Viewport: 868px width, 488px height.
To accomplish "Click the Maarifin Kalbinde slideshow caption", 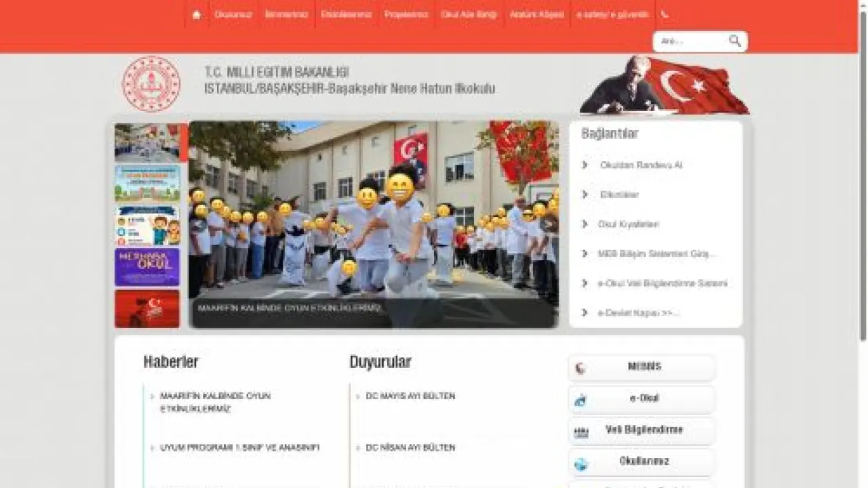I will [290, 308].
